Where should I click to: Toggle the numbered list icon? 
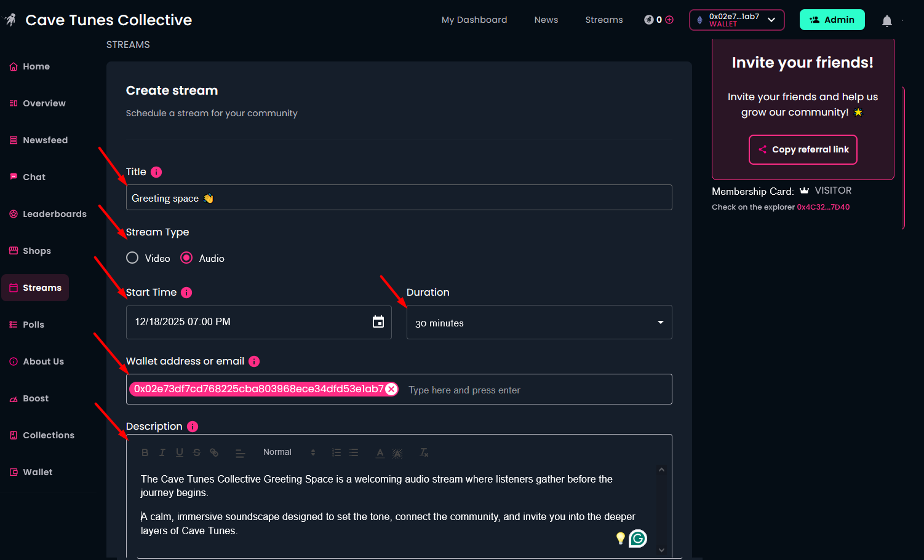click(337, 452)
